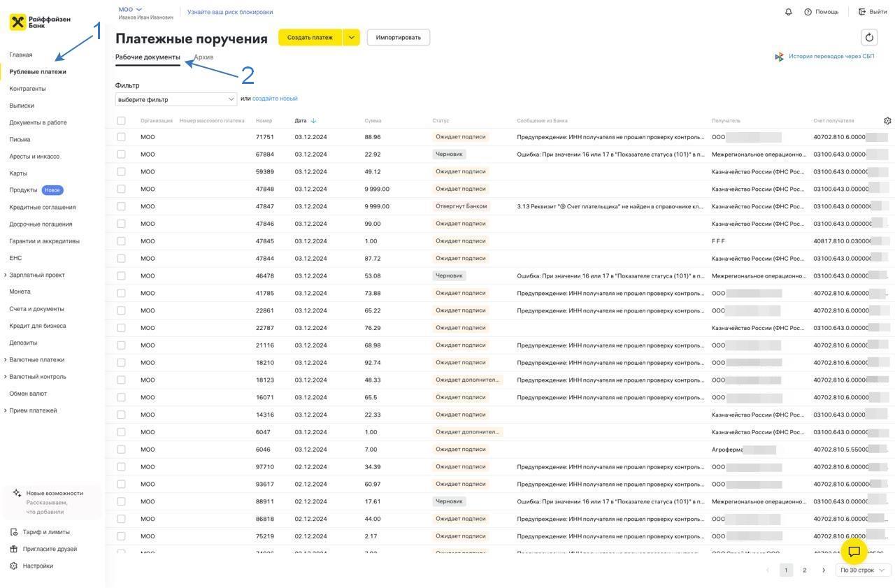Click the Номер column header
895x588 pixels.
[264, 121]
